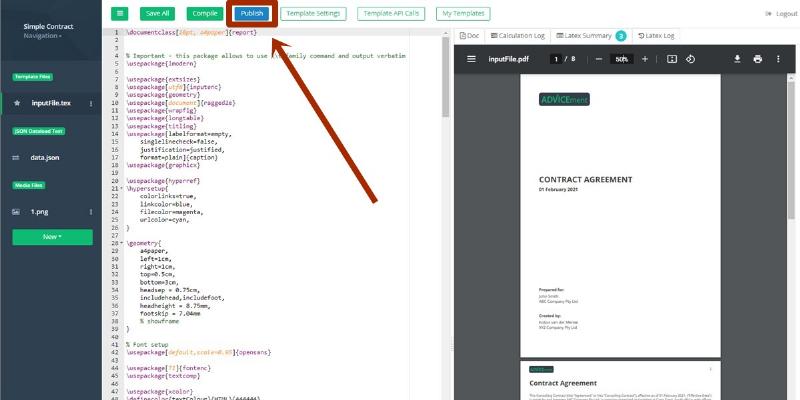This screenshot has height=400, width=800.
Task: Zoom in the PDF with plus icon
Action: pyautogui.click(x=645, y=59)
